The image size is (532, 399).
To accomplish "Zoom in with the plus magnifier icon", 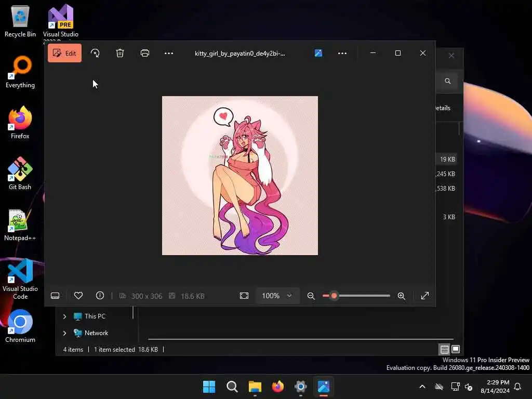I will pos(402,296).
